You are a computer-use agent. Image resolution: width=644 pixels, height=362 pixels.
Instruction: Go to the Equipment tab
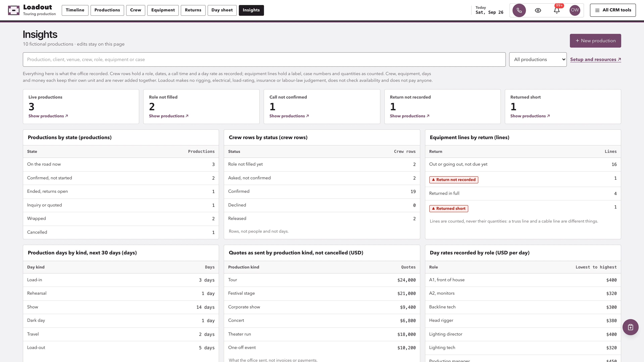click(x=163, y=10)
